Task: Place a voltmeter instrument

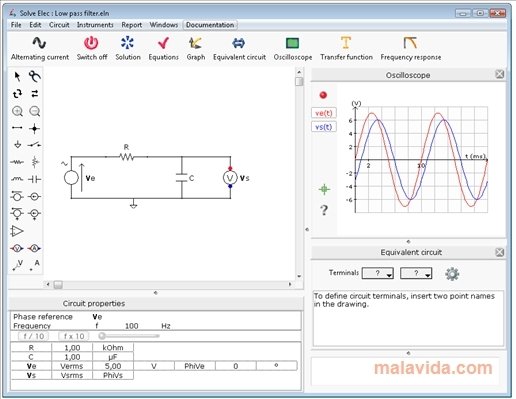Action: 17,248
